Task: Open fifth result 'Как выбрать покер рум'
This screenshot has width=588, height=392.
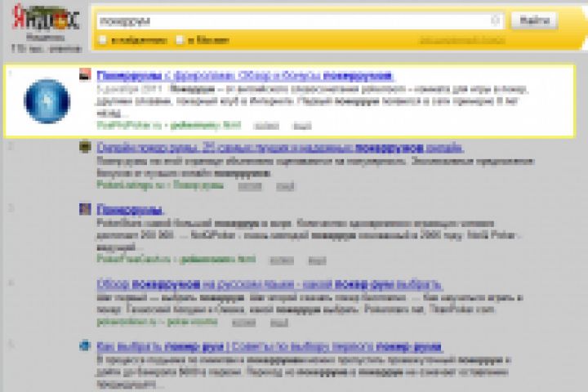Action: click(x=269, y=346)
